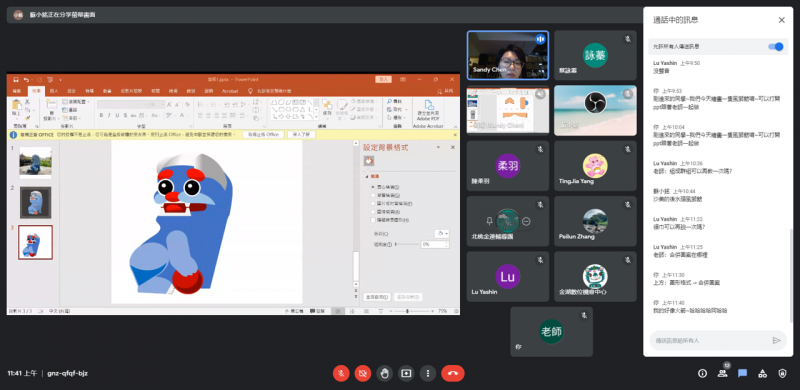Open the 投影片放映 Slide Show tab

point(131,91)
